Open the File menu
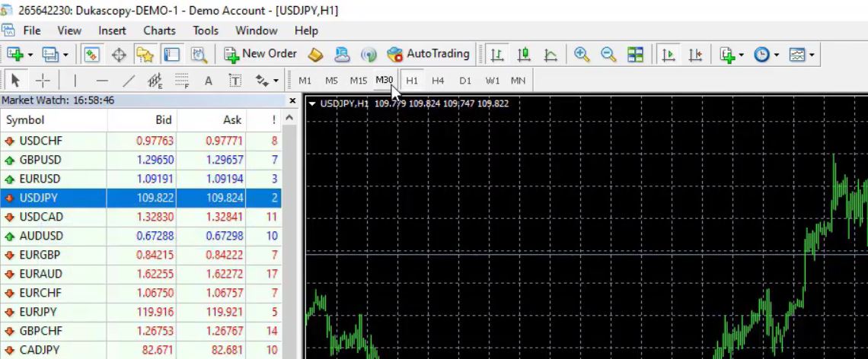868x359 pixels. click(31, 30)
